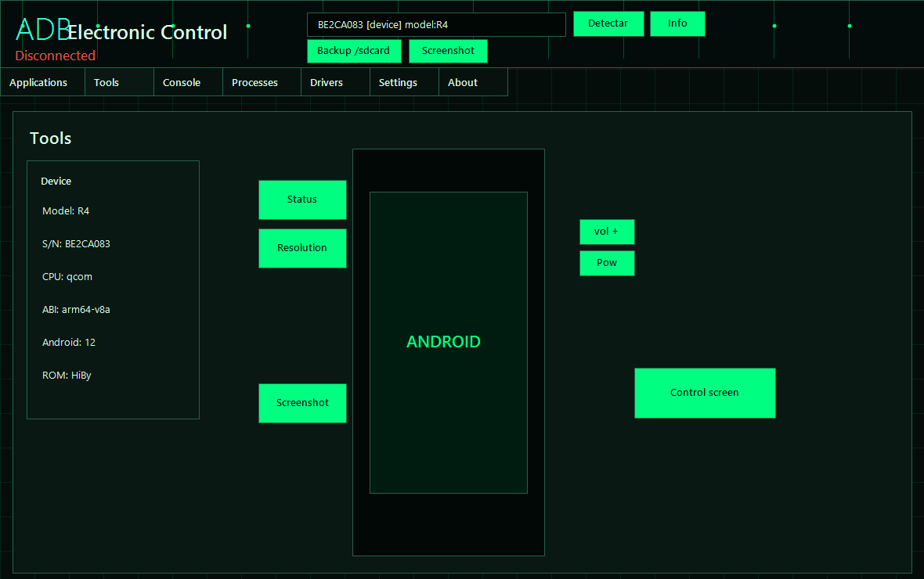Click the Device panel heading
Image resolution: width=924 pixels, height=579 pixels.
click(56, 182)
